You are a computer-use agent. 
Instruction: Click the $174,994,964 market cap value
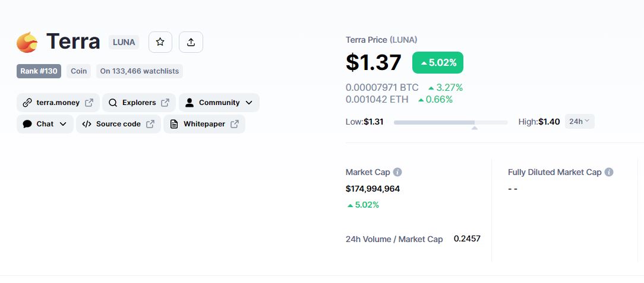pos(373,189)
